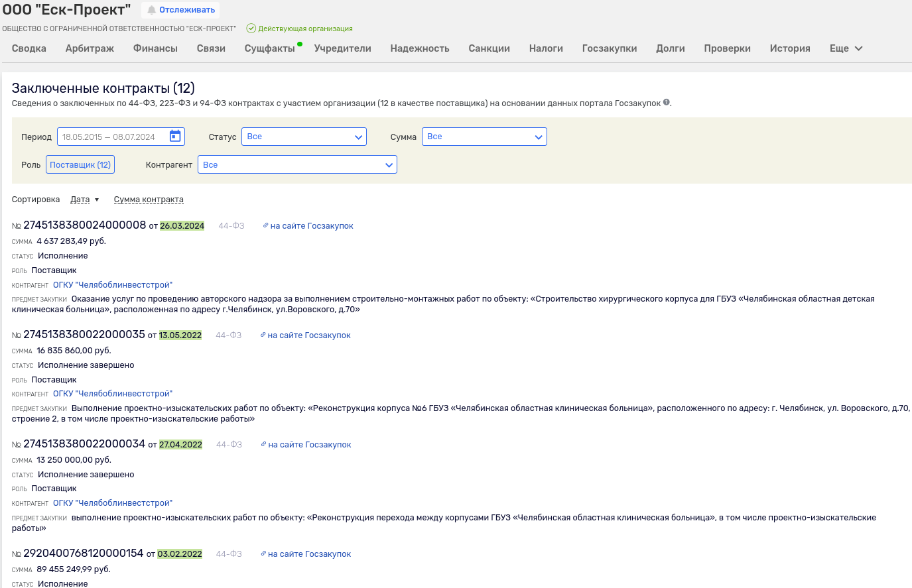Open the Арбитраж tab

(x=90, y=48)
